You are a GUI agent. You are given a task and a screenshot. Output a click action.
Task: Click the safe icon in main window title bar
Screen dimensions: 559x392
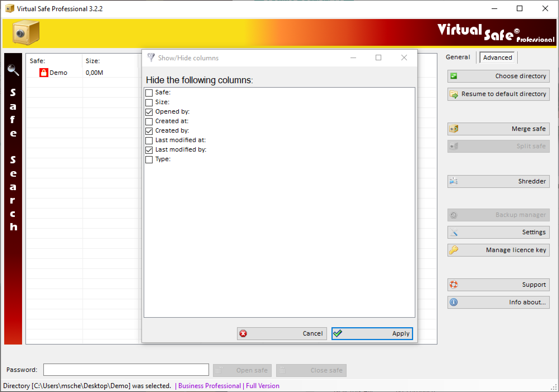pyautogui.click(x=10, y=8)
